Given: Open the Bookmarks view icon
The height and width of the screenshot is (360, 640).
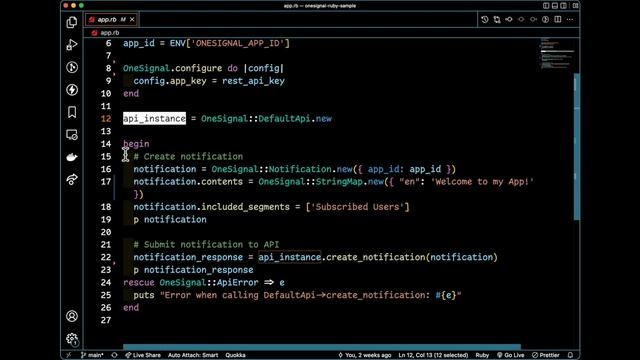Looking at the screenshot, I should pyautogui.click(x=72, y=112).
